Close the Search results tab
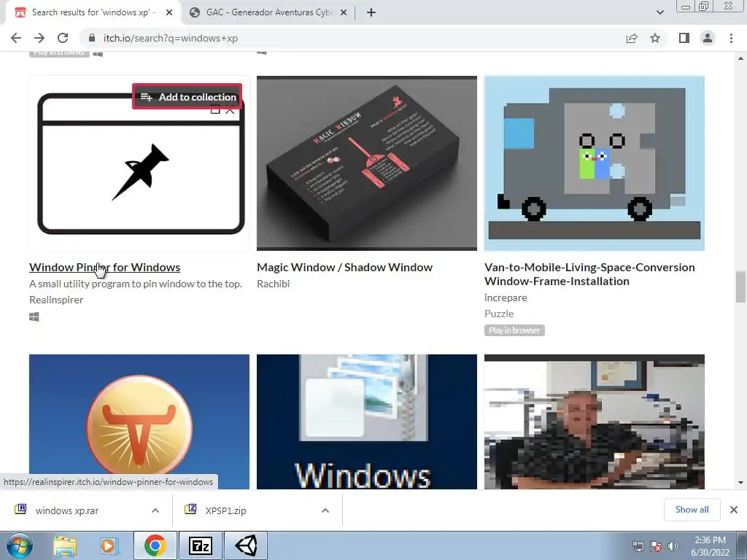 (x=169, y=13)
